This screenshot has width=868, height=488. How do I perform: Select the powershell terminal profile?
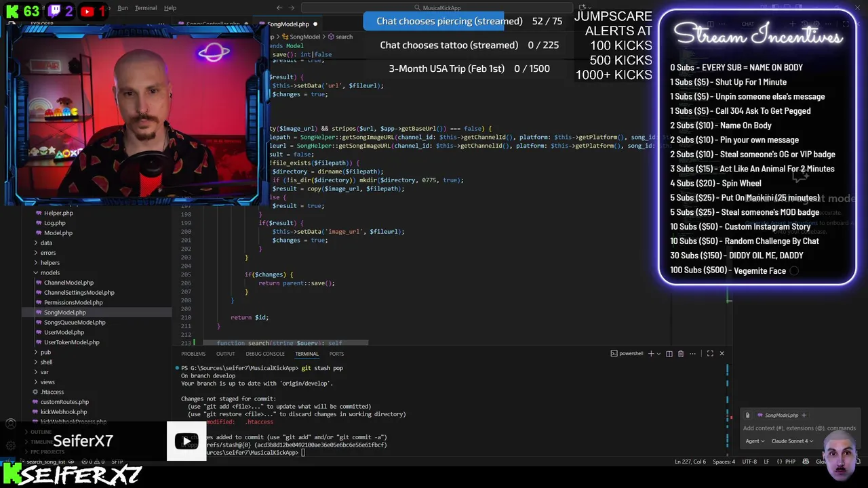click(x=627, y=354)
